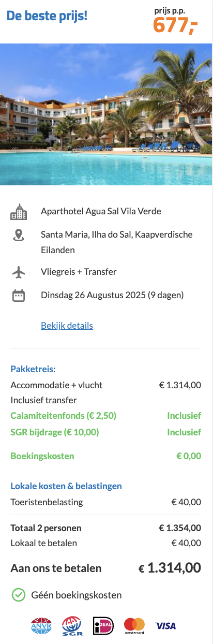This screenshot has height=644, width=213.
Task: Click the Calamiteitenfonds (€ 2,50) line
Action: click(x=106, y=415)
